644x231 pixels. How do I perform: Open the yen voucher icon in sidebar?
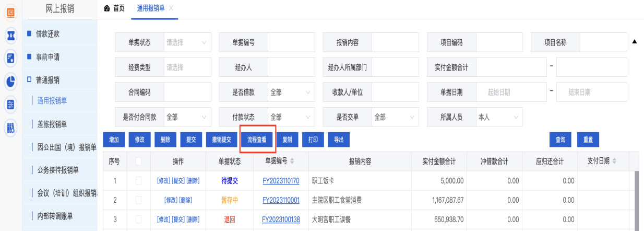point(10,35)
